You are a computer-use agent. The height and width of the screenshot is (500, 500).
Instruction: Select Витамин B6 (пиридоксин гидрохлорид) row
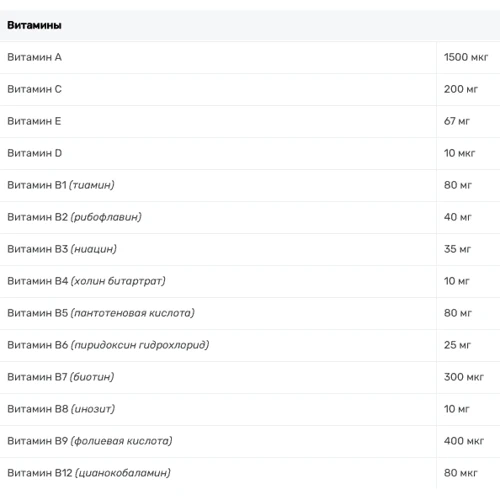[250, 345]
